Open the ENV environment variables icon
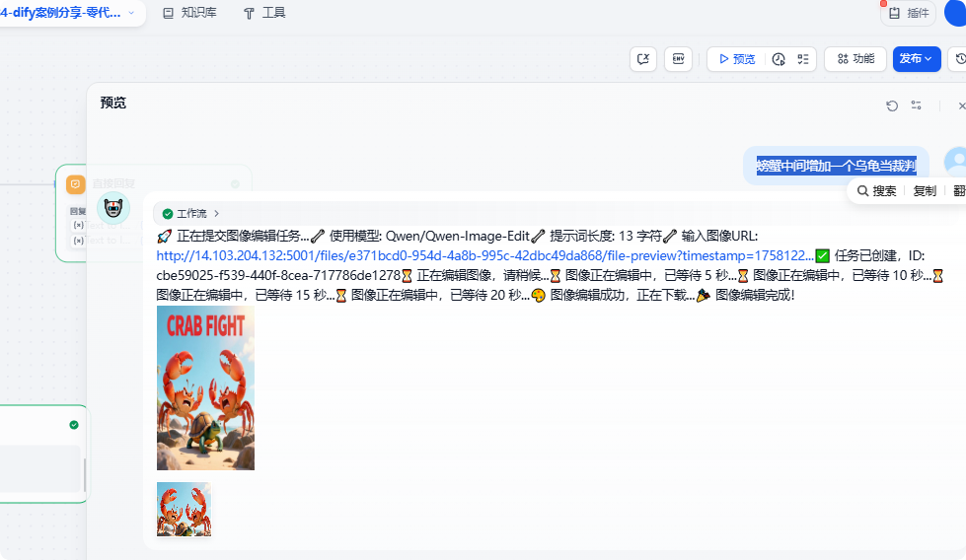Screen dimensions: 966x560 pyautogui.click(x=678, y=59)
